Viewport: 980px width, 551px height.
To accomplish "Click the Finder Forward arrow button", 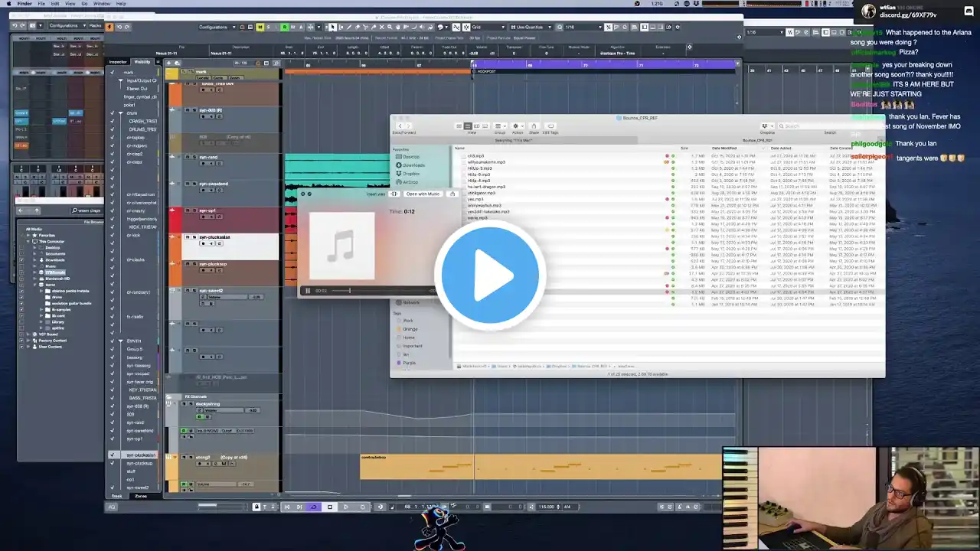I will point(408,126).
